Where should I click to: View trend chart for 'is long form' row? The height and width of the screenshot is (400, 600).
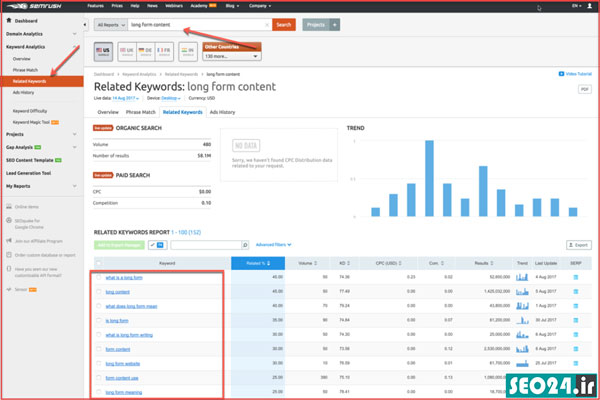pyautogui.click(x=522, y=320)
